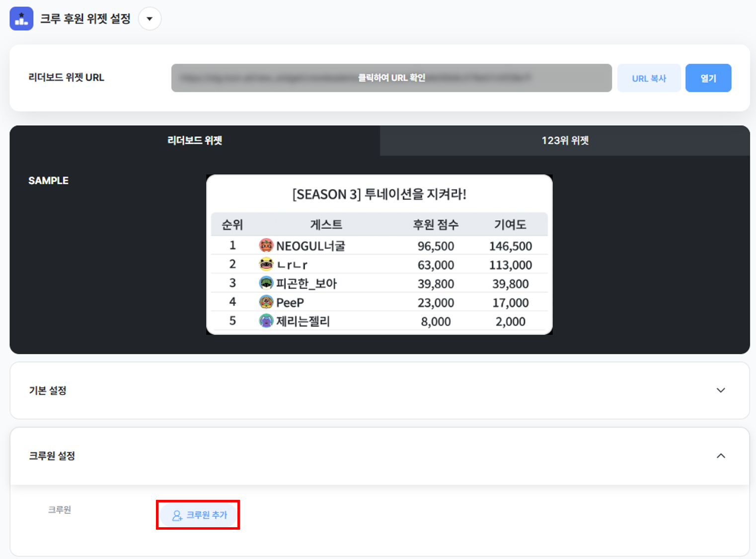Click PeeP's avatar in the sample table

point(266,302)
